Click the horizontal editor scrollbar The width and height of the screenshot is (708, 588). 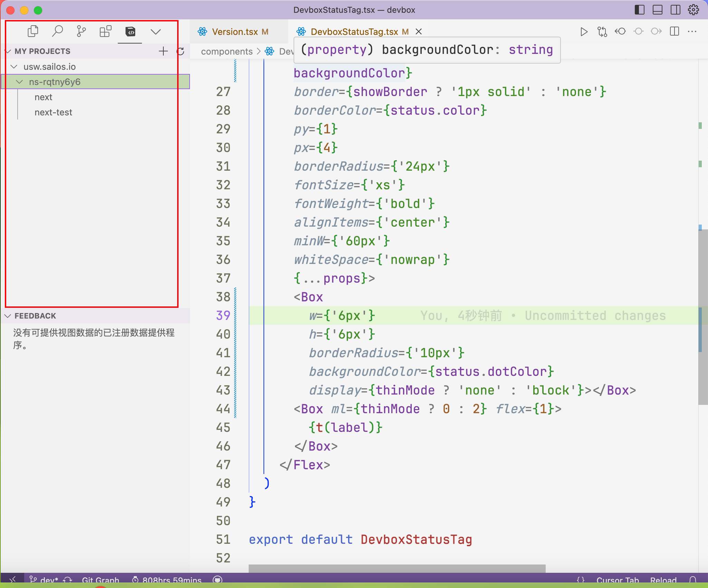(x=397, y=568)
